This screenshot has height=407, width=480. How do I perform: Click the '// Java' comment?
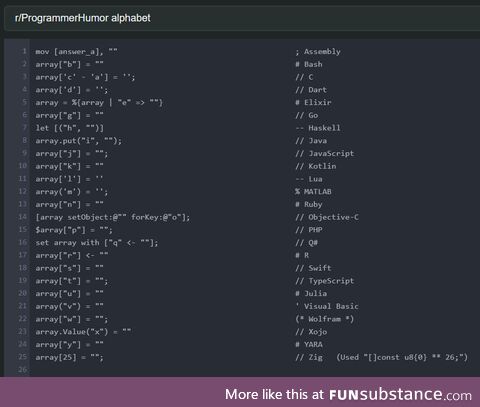[311, 141]
